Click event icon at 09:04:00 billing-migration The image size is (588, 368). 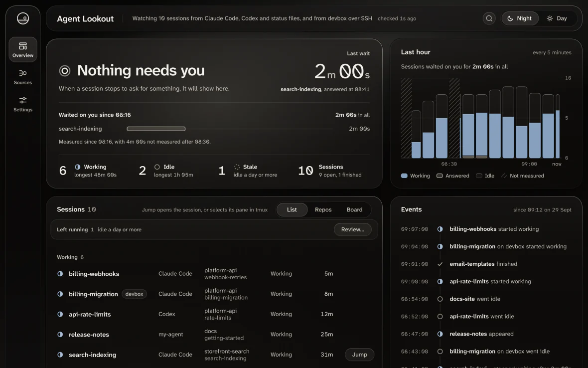(440, 246)
